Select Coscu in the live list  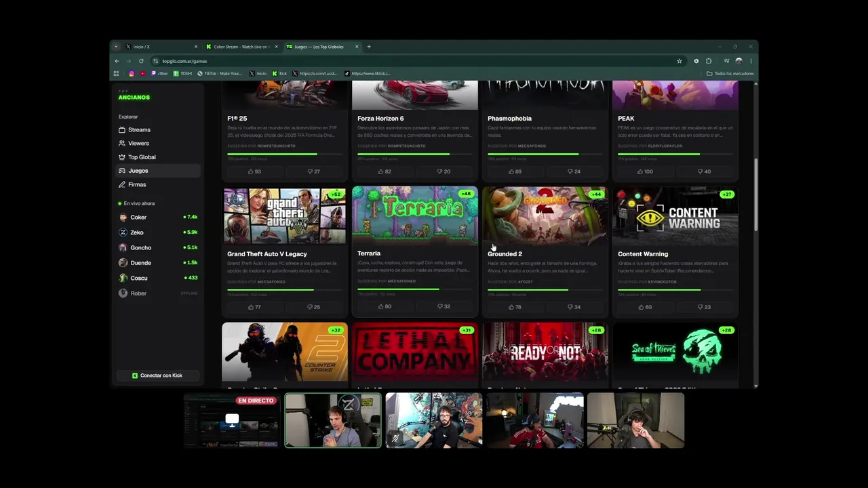point(158,278)
